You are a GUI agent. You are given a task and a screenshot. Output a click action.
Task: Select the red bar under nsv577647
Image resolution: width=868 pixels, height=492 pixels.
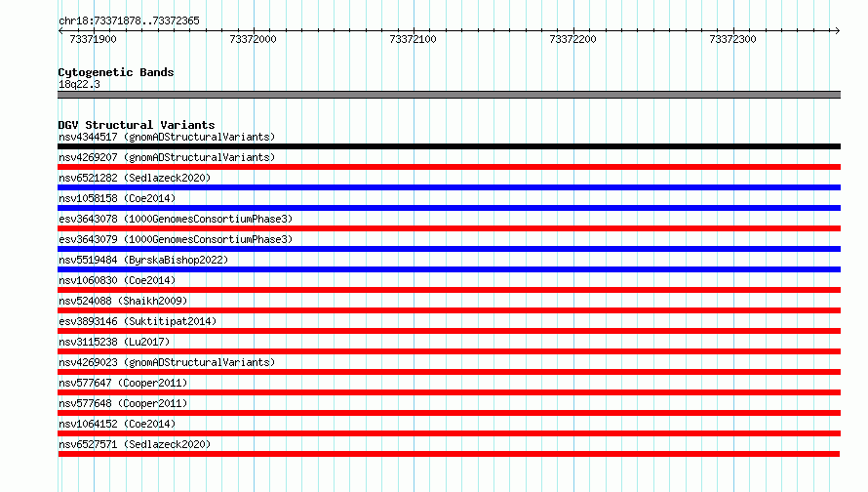pos(449,392)
